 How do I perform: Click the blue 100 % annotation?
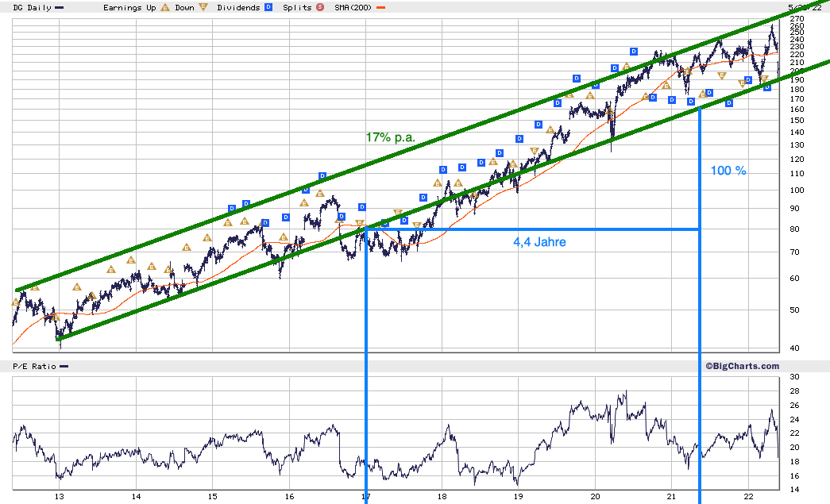point(728,171)
